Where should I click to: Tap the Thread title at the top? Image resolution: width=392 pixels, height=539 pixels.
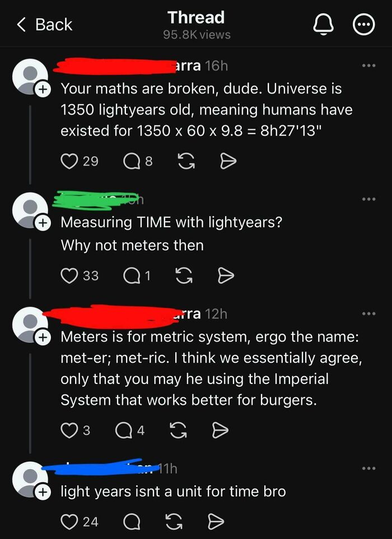click(195, 17)
